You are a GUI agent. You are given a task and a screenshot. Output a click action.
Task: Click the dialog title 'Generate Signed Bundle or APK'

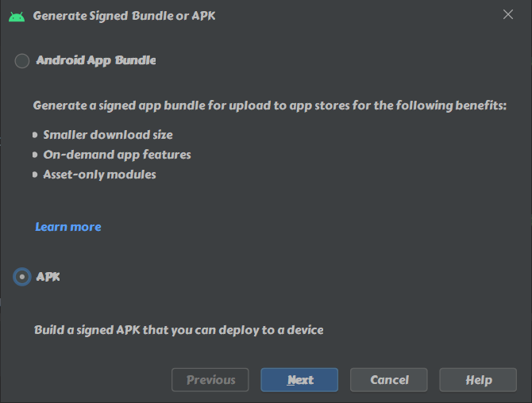tap(124, 16)
